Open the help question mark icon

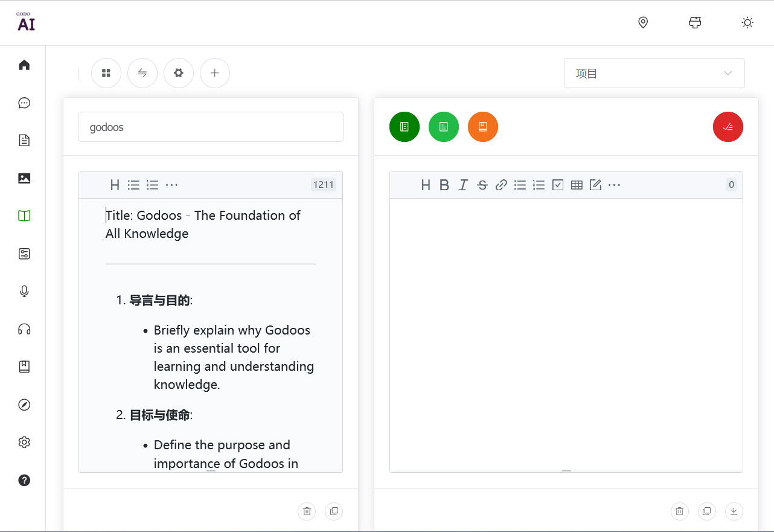[x=24, y=480]
